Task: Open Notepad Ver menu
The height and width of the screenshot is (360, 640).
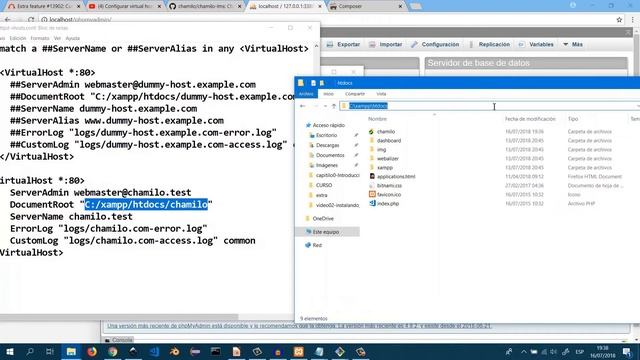Action: (x=57, y=38)
